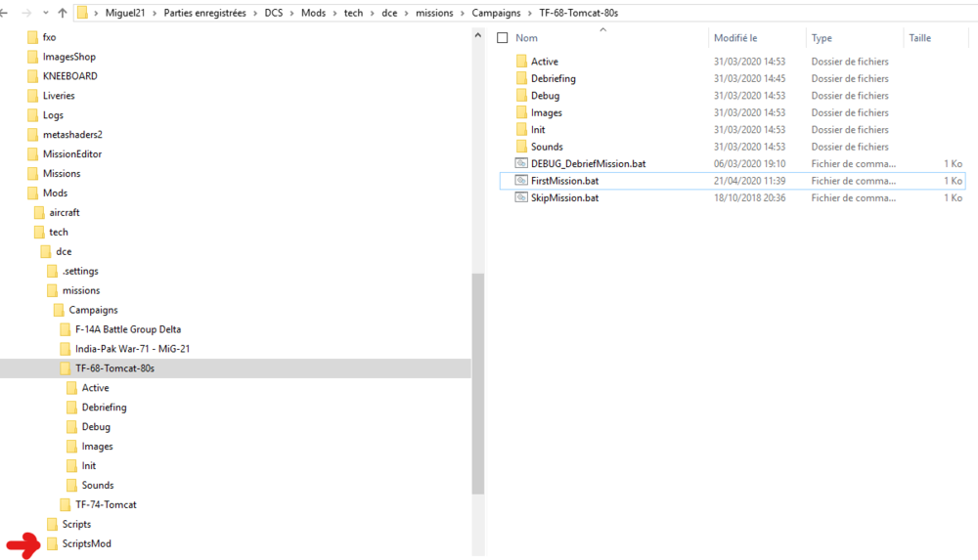Viewport: 978px width, 560px height.
Task: Sort by the Type column header
Action: click(x=822, y=38)
